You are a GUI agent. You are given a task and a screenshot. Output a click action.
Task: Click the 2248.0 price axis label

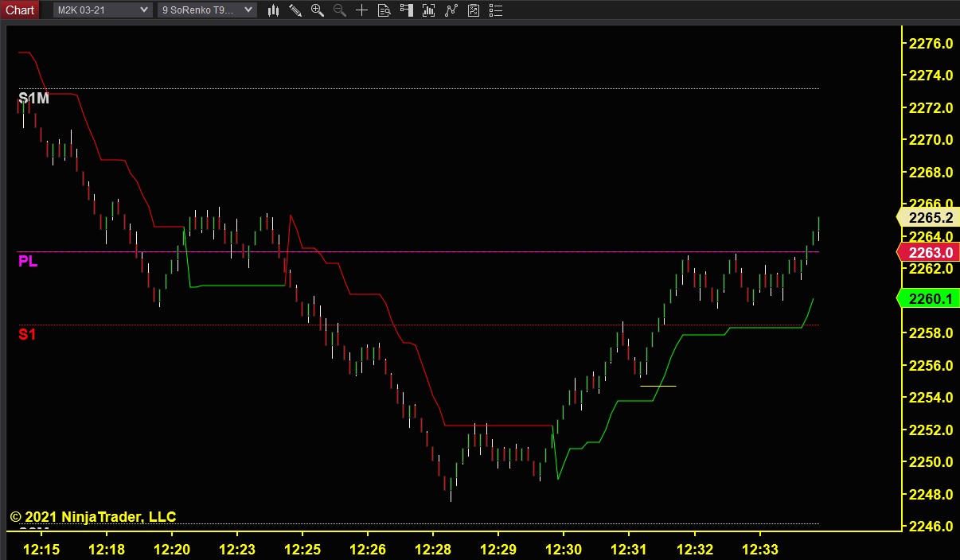[x=931, y=494]
